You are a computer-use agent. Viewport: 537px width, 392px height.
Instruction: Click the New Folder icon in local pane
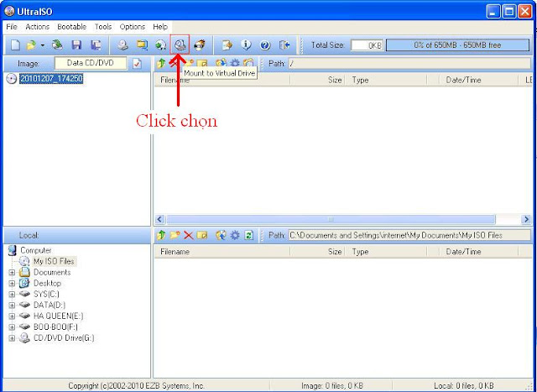175,235
